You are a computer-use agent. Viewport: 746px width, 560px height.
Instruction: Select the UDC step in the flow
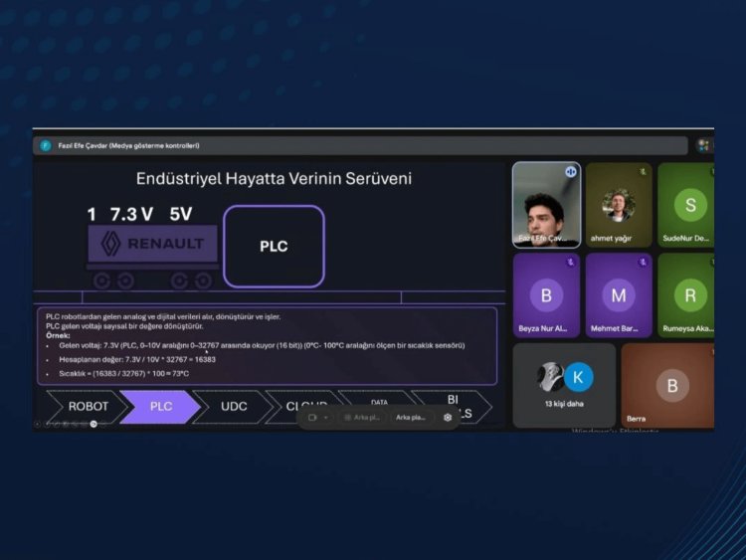[x=234, y=407]
